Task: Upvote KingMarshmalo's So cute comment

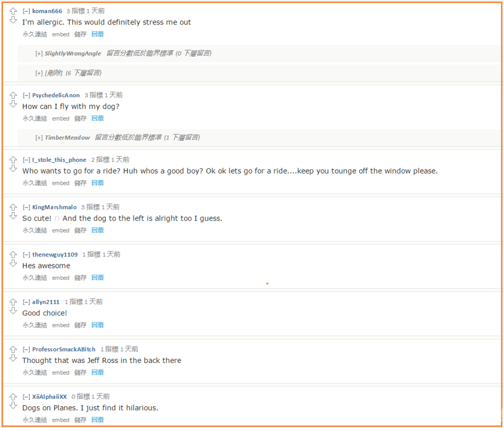Action: tap(13, 208)
